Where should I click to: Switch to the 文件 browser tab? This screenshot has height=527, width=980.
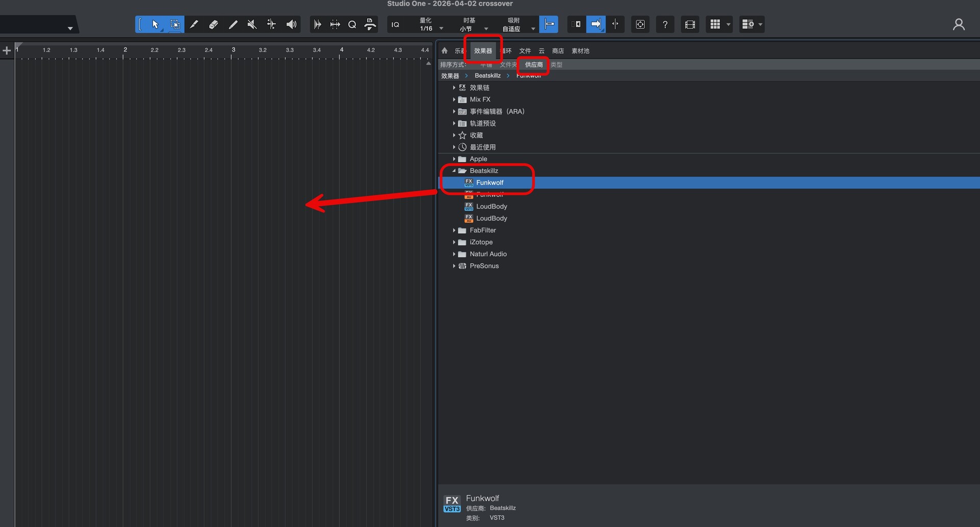(525, 51)
